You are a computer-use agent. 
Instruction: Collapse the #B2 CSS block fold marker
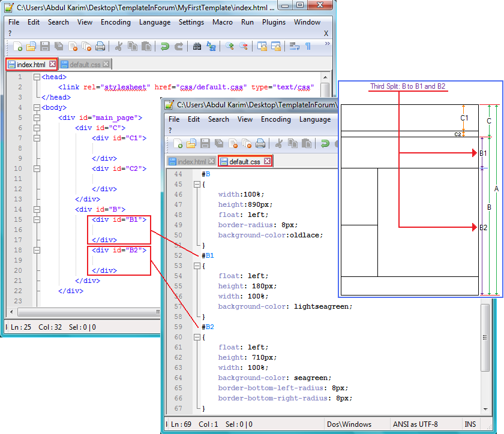[x=197, y=337]
